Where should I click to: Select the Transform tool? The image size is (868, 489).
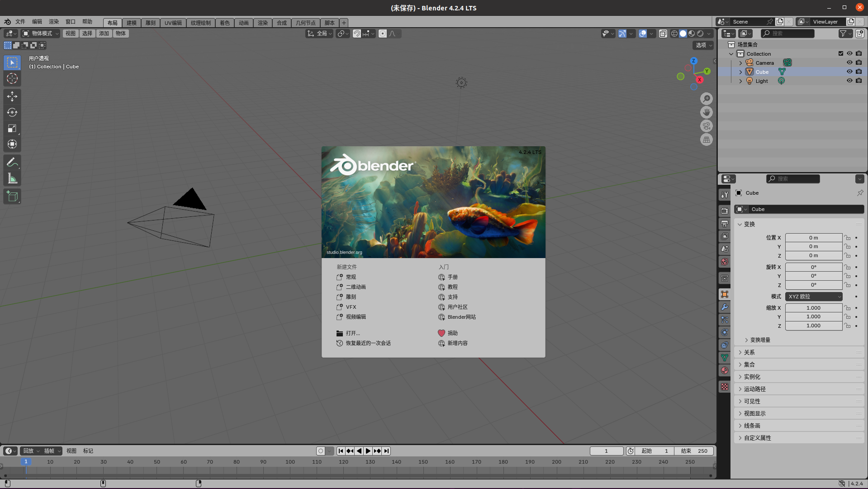click(12, 144)
